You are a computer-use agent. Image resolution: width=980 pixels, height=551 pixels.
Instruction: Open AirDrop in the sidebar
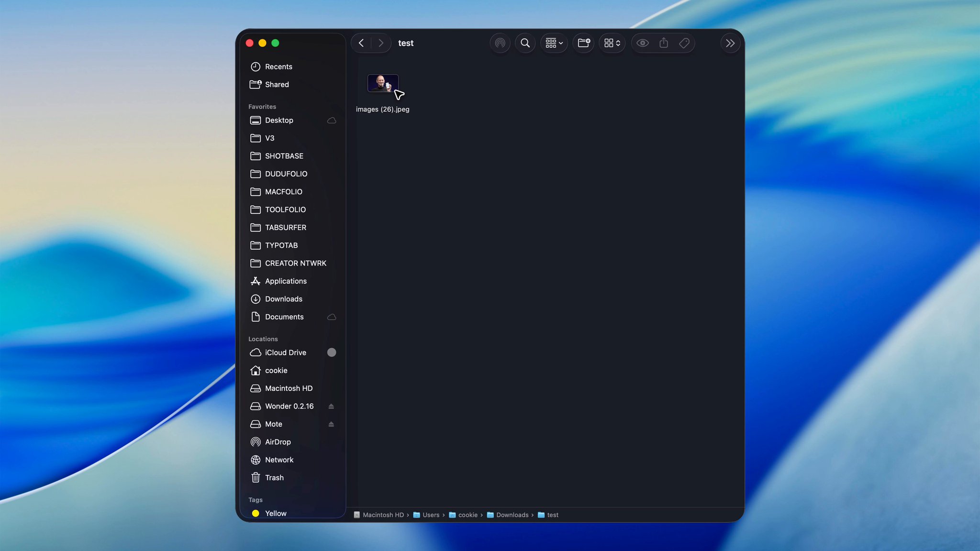click(293, 442)
